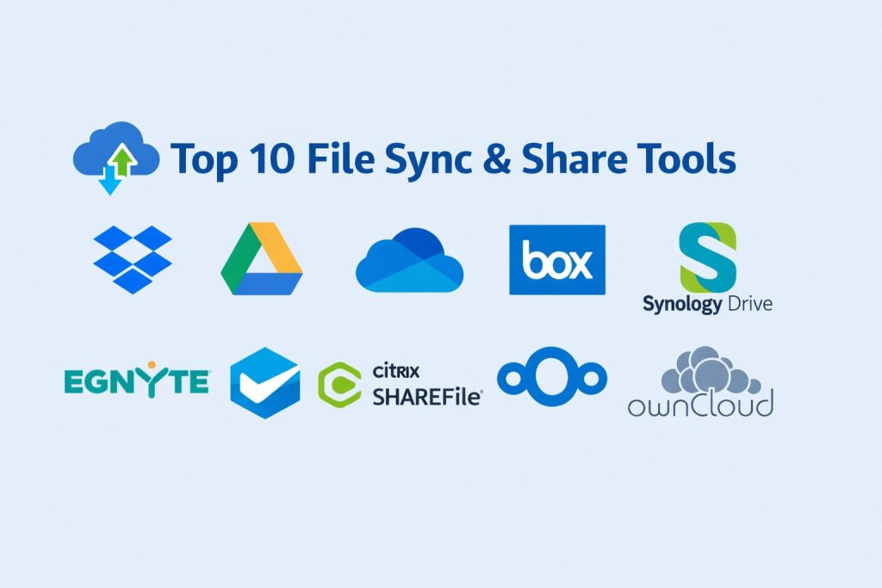Select the green Citrix ShareFile hexagon icon
The height and width of the screenshot is (588, 882).
coord(339,384)
